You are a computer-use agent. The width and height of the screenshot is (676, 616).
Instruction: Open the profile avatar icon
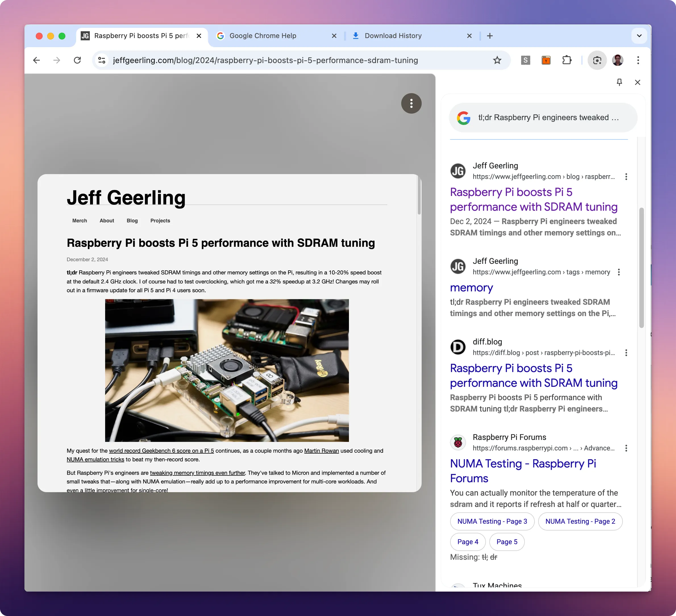(618, 60)
